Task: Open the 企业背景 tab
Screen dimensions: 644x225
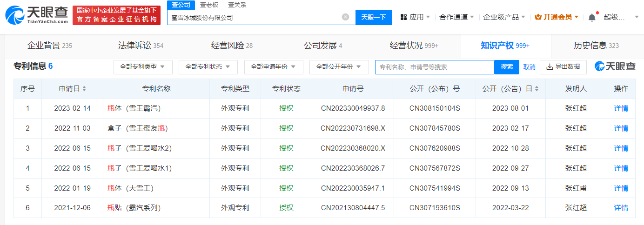Action: point(50,46)
